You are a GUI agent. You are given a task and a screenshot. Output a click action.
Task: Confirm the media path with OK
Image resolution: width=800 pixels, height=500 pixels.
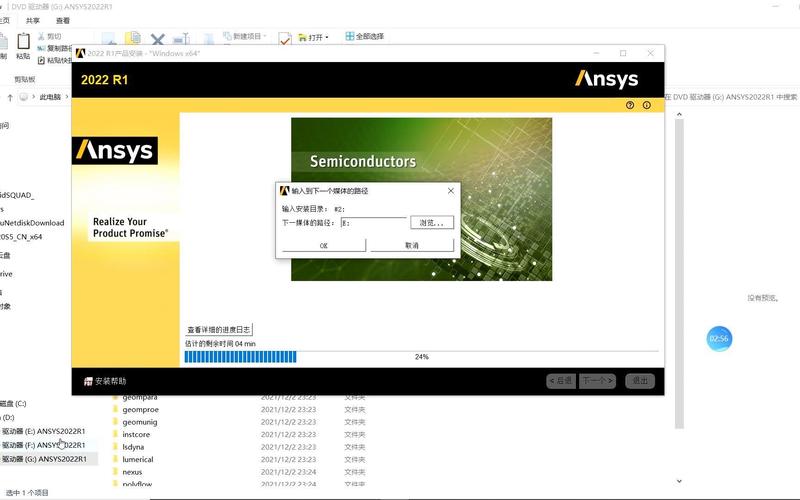(323, 245)
